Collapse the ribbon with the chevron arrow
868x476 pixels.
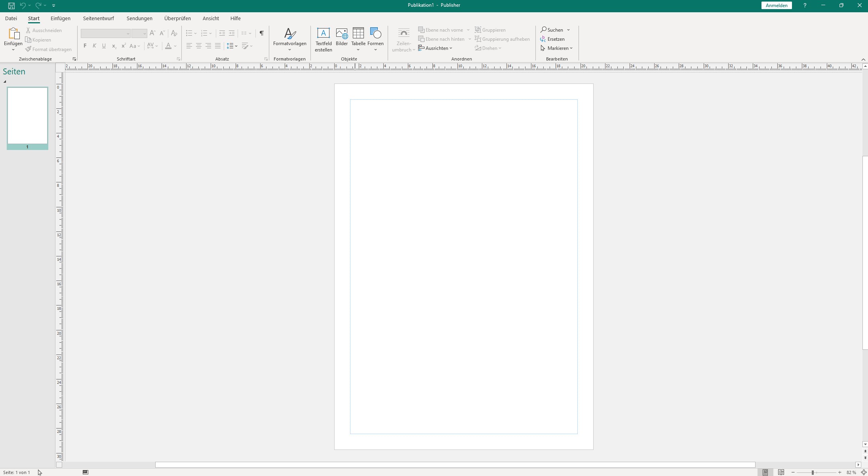(863, 59)
